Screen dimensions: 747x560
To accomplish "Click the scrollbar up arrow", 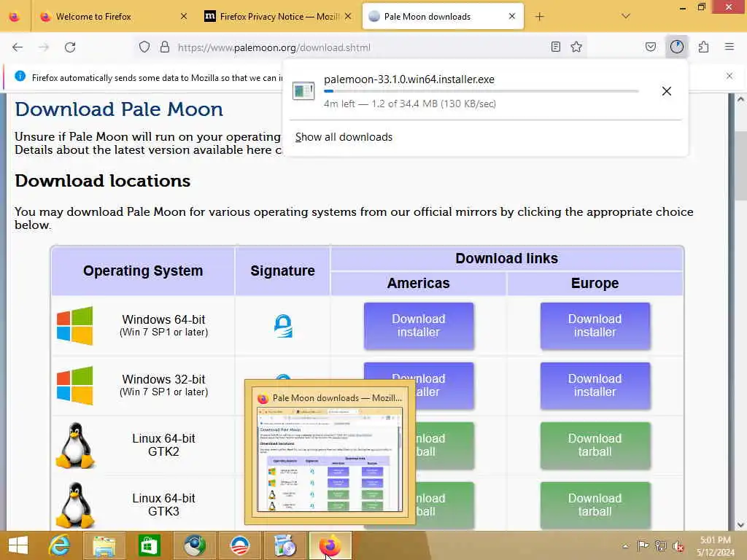I will [x=740, y=99].
